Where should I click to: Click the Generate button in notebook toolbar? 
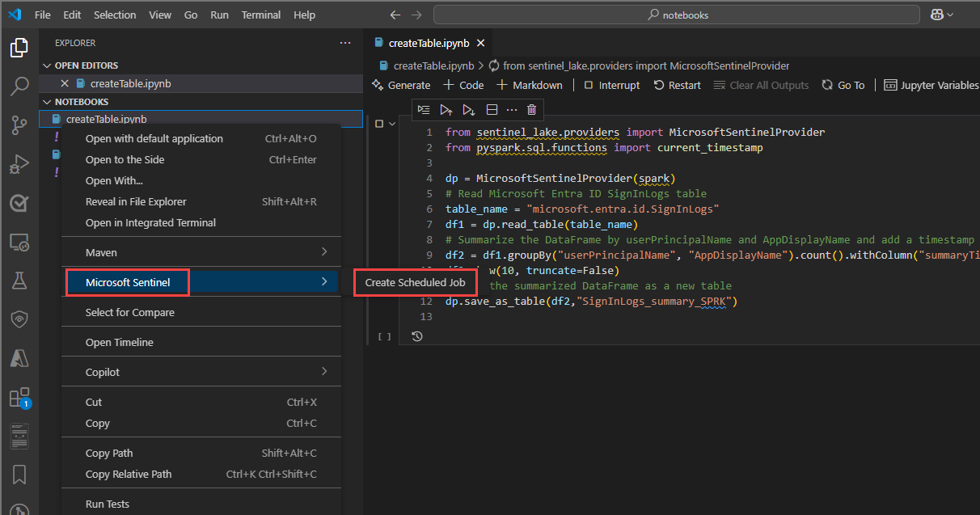[401, 85]
